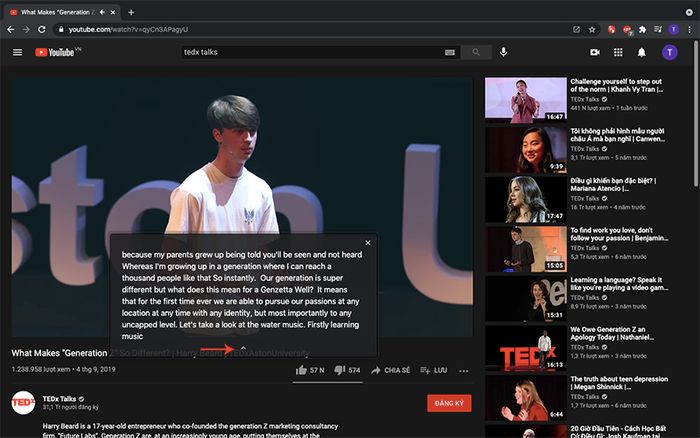Bookmark this page with the star
Image resolution: width=700 pixels, height=438 pixels.
592,29
